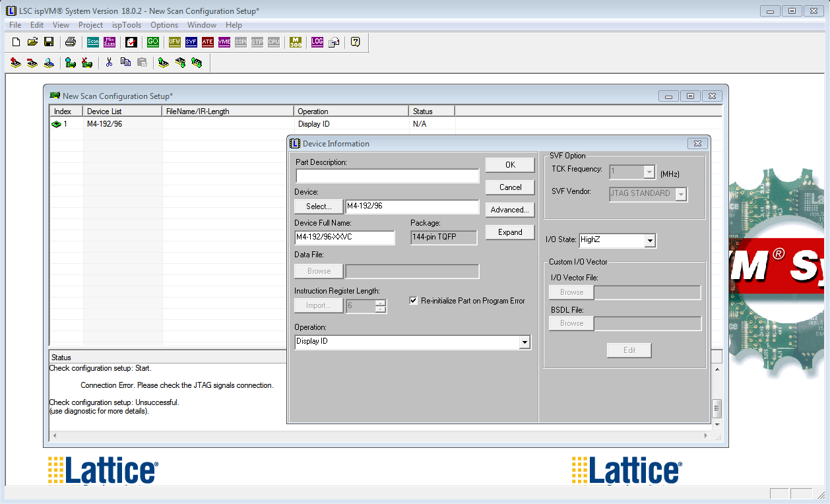830x504 pixels.
Task: Click the Device Full Name field
Action: pos(344,237)
